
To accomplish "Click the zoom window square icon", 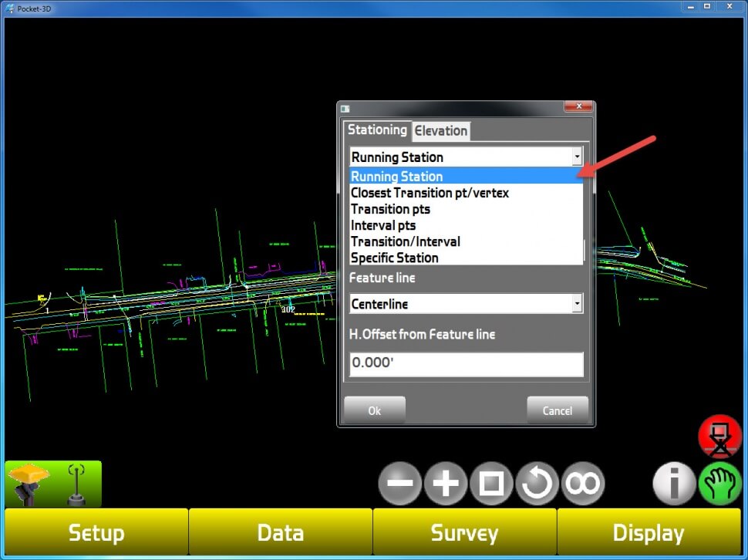I will point(491,484).
